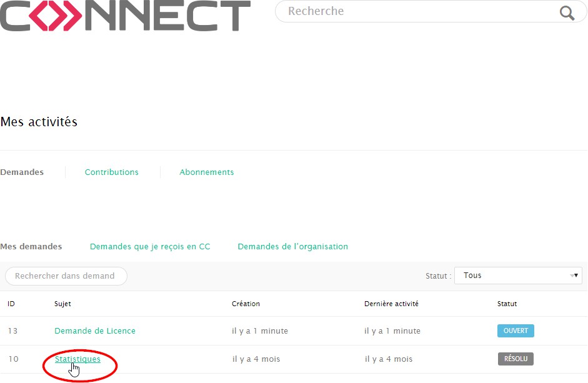Select the Mes demandes filter
Image resolution: width=588 pixels, height=383 pixels.
[x=31, y=247]
